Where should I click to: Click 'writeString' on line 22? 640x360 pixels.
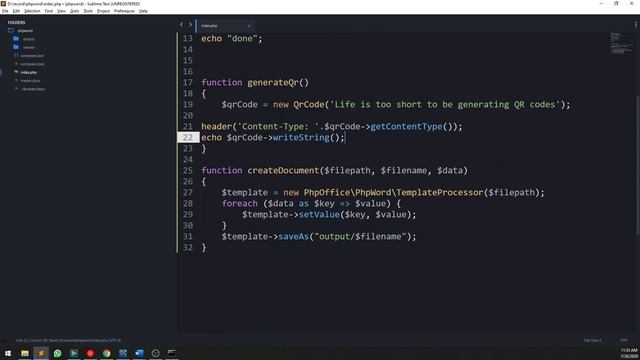coord(301,138)
